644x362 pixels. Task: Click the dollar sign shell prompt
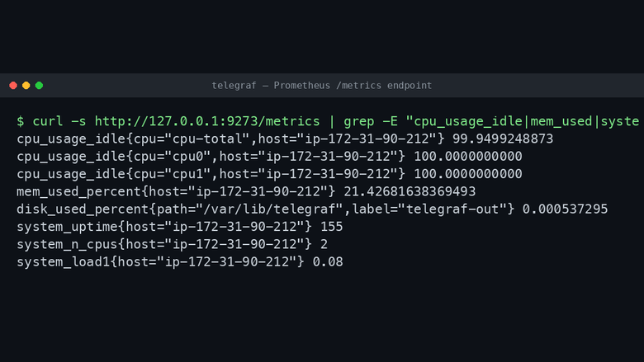coord(21,121)
